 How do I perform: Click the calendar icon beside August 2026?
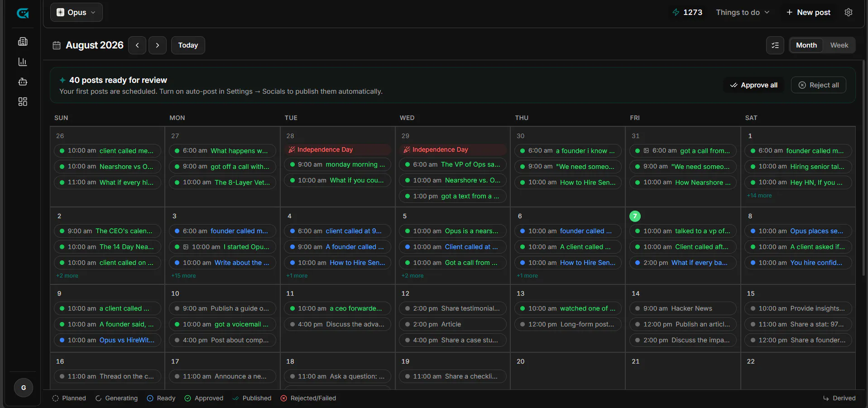57,45
